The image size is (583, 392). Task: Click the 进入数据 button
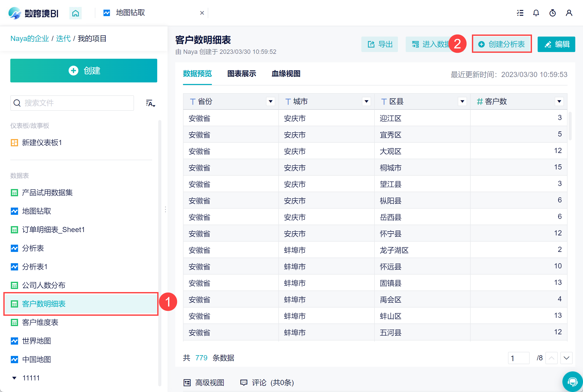[430, 44]
